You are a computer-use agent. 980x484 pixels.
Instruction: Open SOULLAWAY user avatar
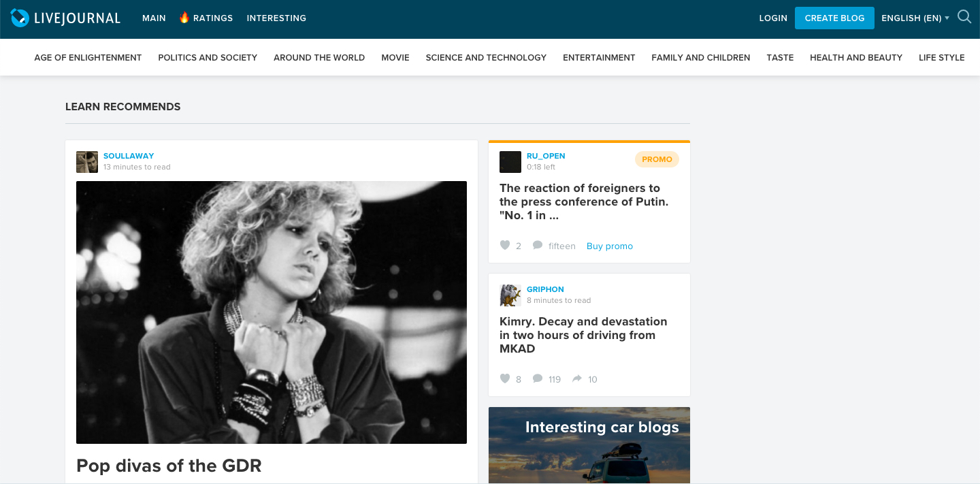pyautogui.click(x=87, y=162)
